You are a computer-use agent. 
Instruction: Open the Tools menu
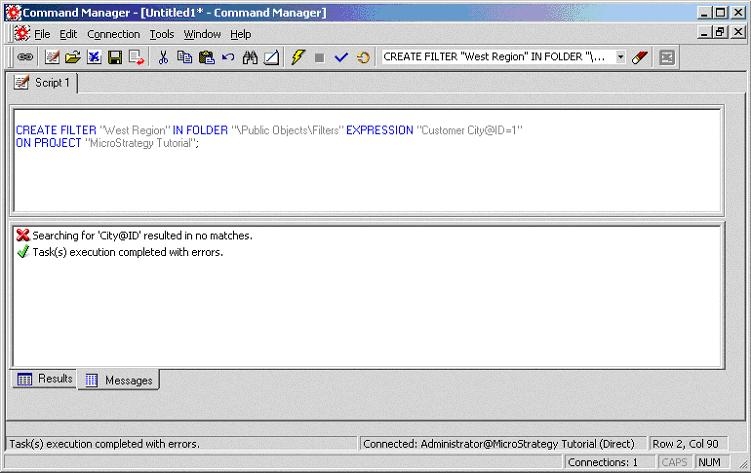click(161, 34)
